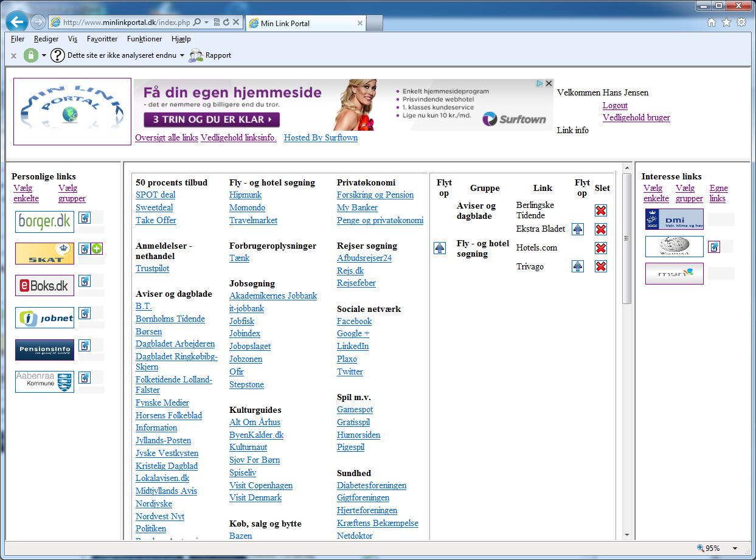Image resolution: width=756 pixels, height=560 pixels.
Task: Open the Hosted By Surftown link
Action: click(x=321, y=137)
